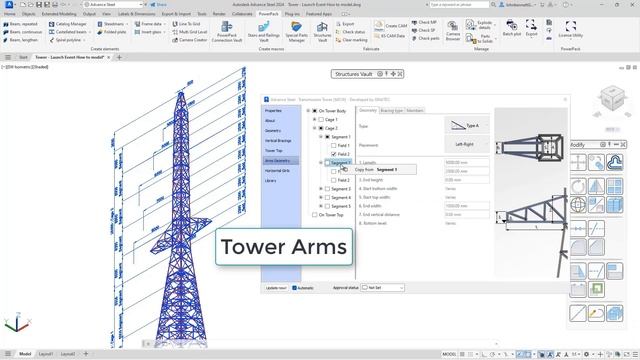The height and width of the screenshot is (360, 640).
Task: Launch the Camera Creator tool
Action: point(190,40)
